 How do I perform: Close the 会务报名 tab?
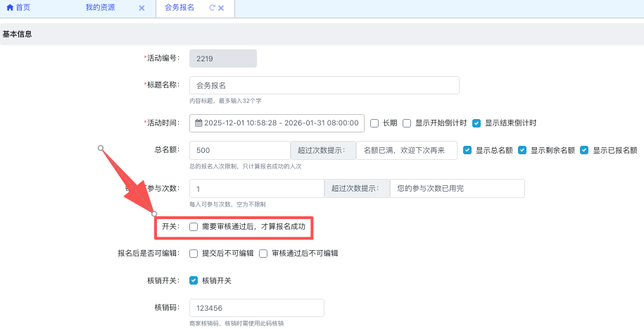pos(221,8)
